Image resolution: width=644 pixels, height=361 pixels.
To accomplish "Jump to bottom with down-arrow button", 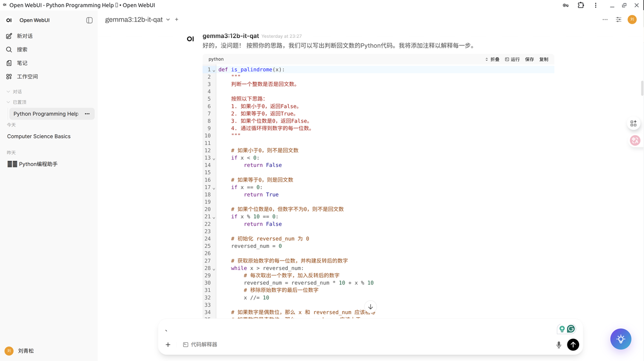I will click(x=370, y=307).
